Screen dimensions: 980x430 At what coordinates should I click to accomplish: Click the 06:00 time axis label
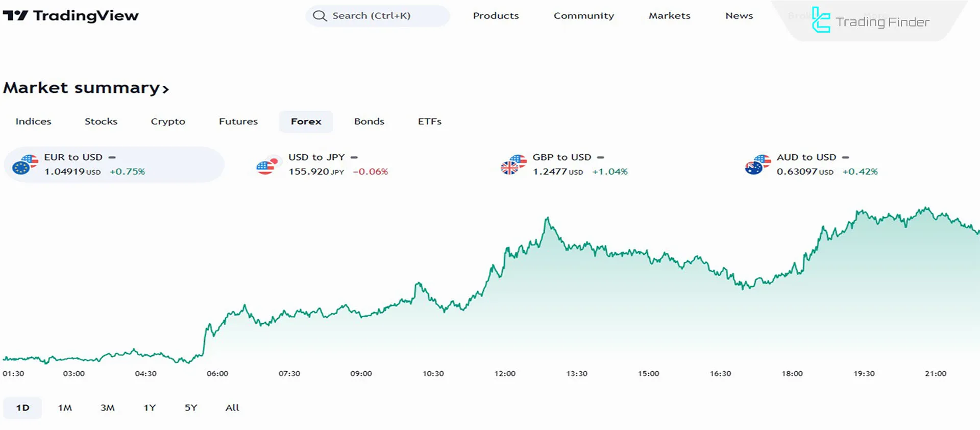click(217, 374)
